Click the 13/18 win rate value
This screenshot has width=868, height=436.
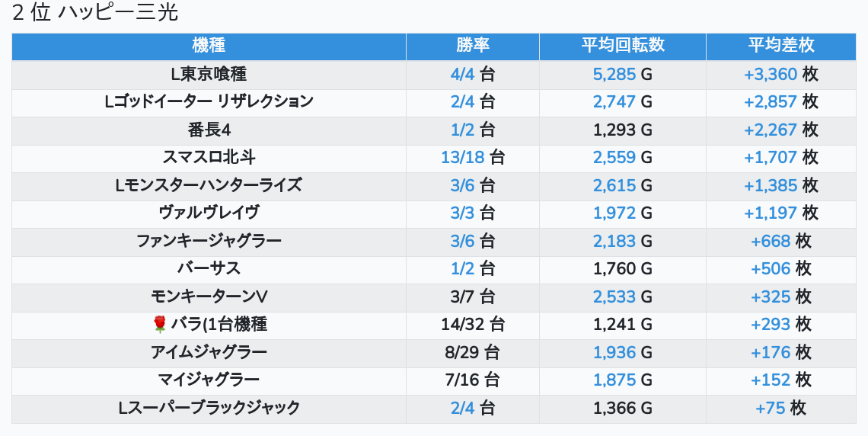463,157
